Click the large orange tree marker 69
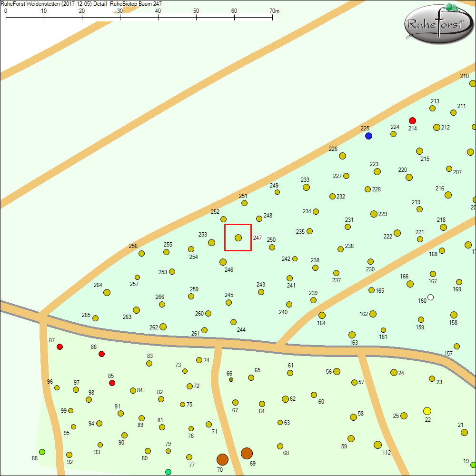 247,453
